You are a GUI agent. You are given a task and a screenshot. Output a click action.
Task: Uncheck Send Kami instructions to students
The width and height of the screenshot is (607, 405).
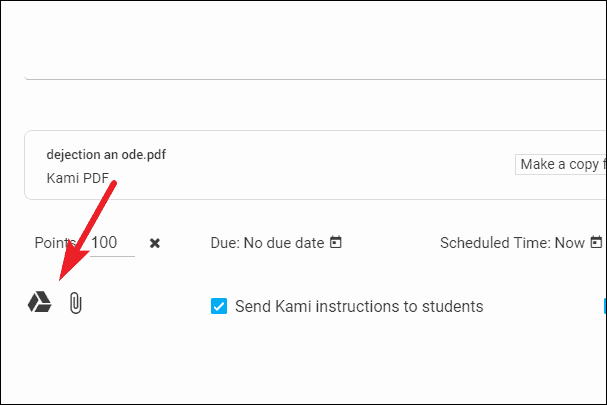tap(219, 306)
